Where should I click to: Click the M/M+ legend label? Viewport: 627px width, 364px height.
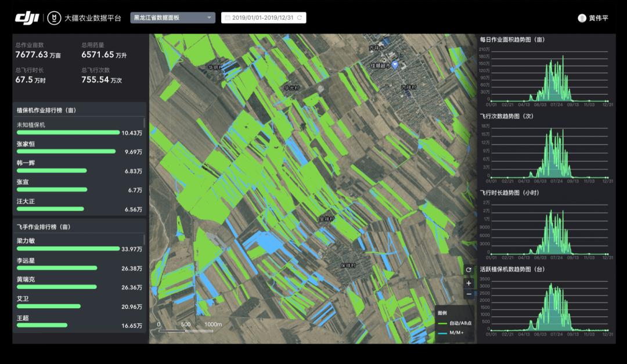[457, 333]
